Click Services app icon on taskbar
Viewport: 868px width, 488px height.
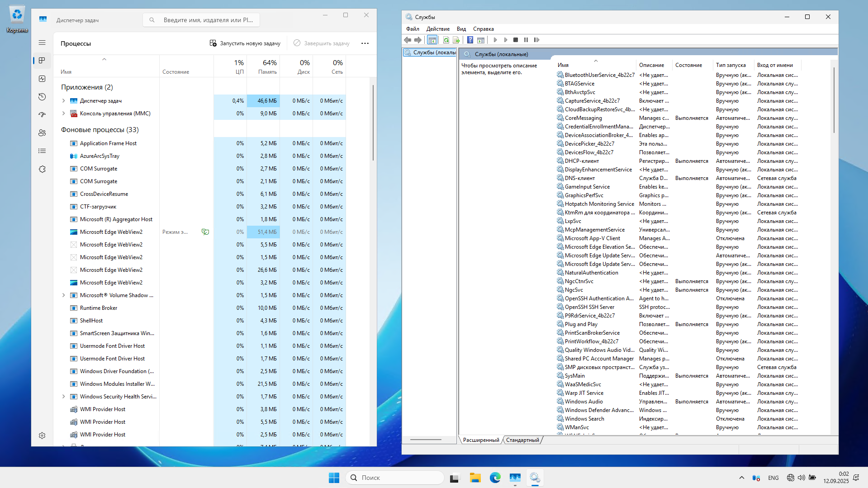click(x=535, y=478)
